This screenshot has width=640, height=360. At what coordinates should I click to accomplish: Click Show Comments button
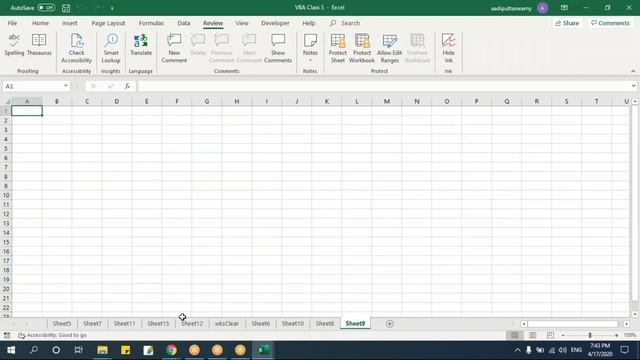[x=278, y=49]
